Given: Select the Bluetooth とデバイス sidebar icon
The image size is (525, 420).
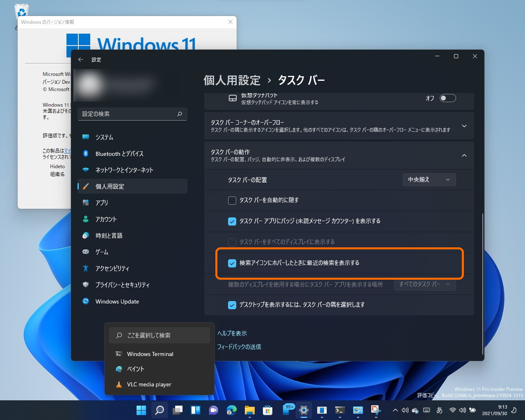Looking at the screenshot, I should click(x=85, y=153).
